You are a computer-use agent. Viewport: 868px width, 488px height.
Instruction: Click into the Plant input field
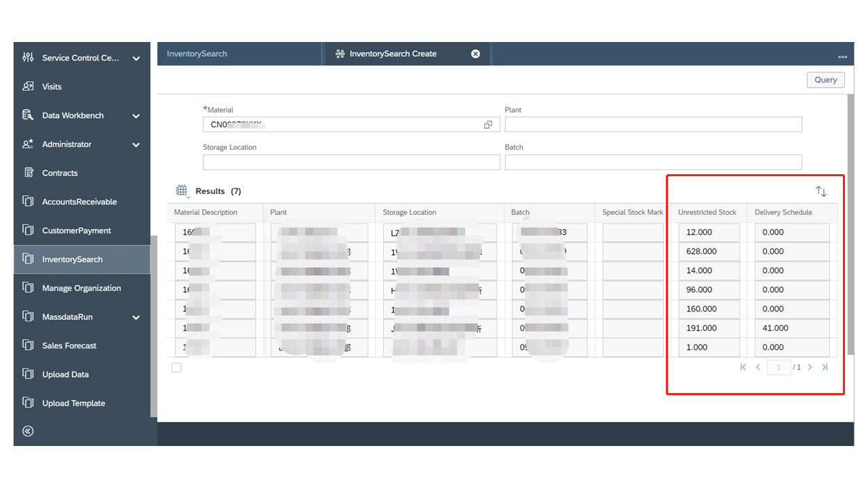click(653, 125)
